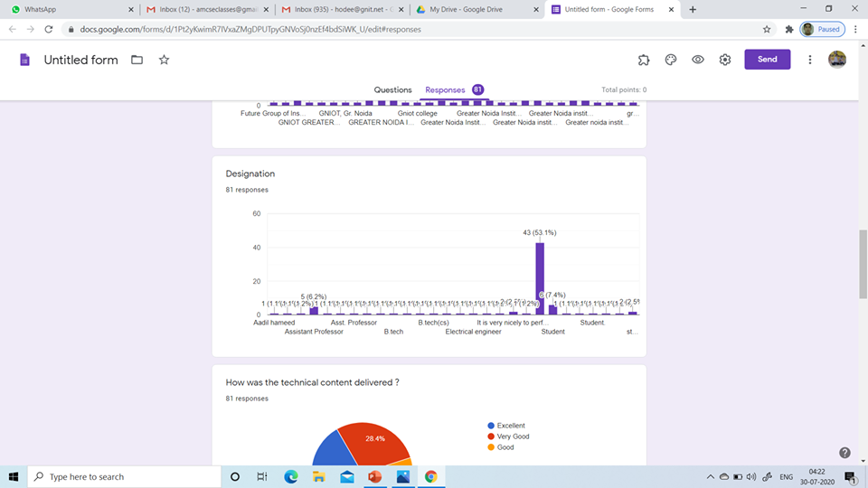Switch to the Questions tab
868x488 pixels.
tap(393, 89)
